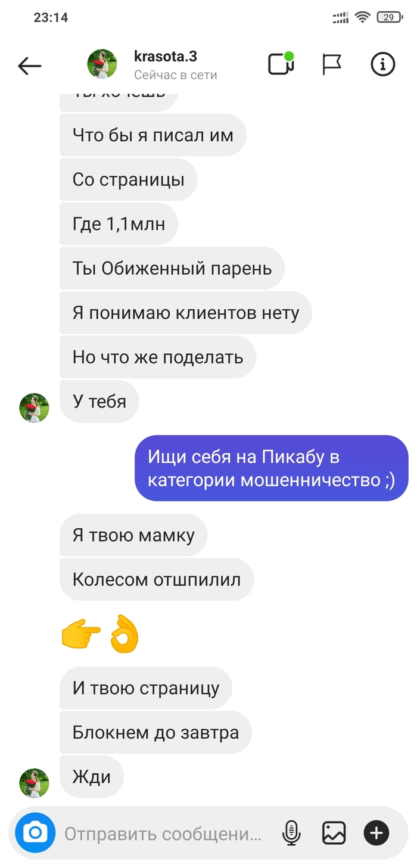Open the gallery image picker icon

pyautogui.click(x=334, y=832)
